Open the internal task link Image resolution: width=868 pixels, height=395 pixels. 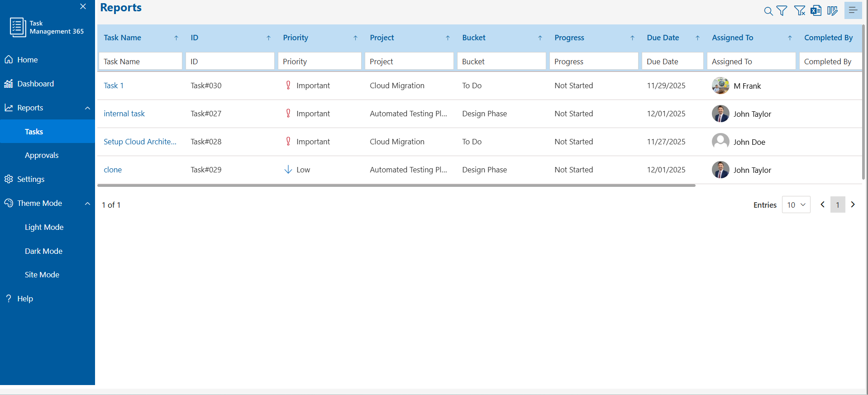[x=124, y=114]
